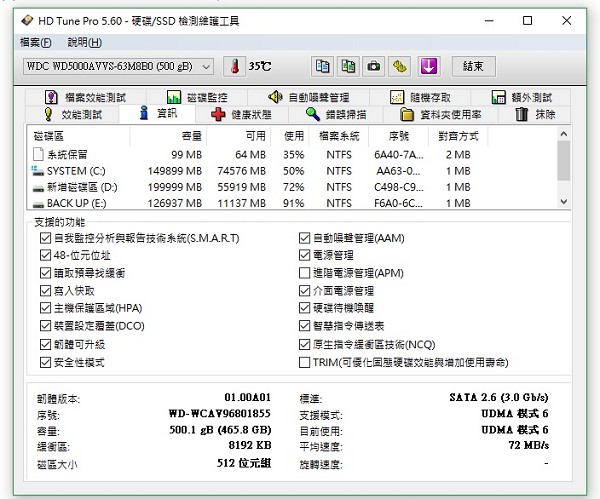Viewport: 600px width, 499px height.
Task: Switch to the 額外測試 tab
Action: click(x=521, y=97)
